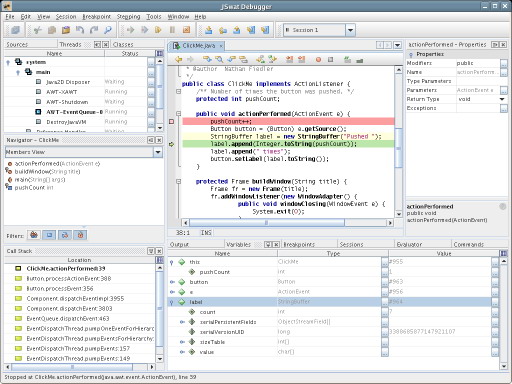The image size is (512, 384).
Task: Click the editor Uncomment lines icon
Action: coord(359,60)
